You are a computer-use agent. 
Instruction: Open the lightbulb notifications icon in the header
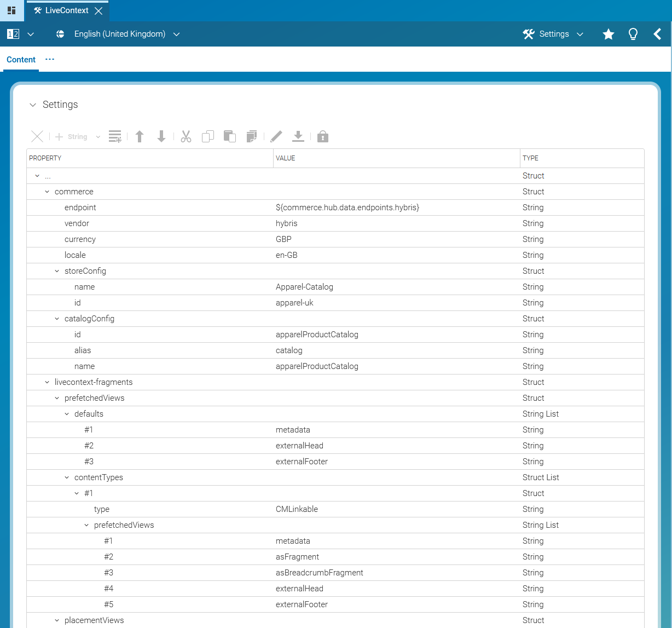633,34
